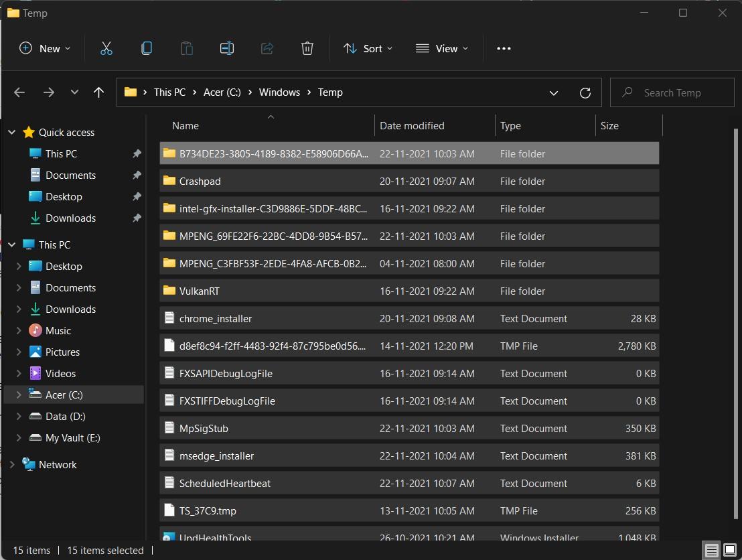The image size is (742, 560).
Task: Switch to large thumbnails view icon
Action: [730, 551]
